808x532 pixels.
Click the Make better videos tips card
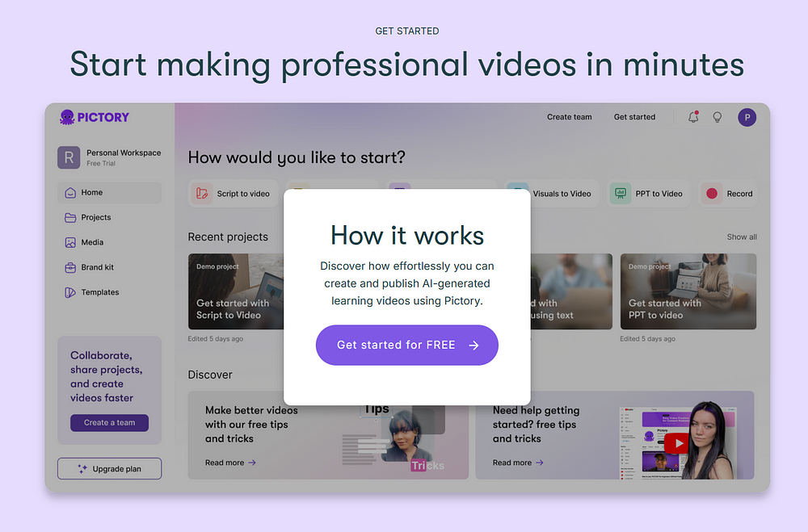pyautogui.click(x=328, y=435)
